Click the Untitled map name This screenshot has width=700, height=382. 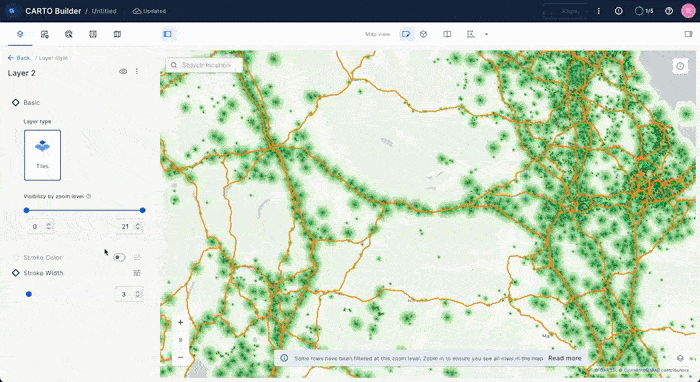[x=104, y=11]
